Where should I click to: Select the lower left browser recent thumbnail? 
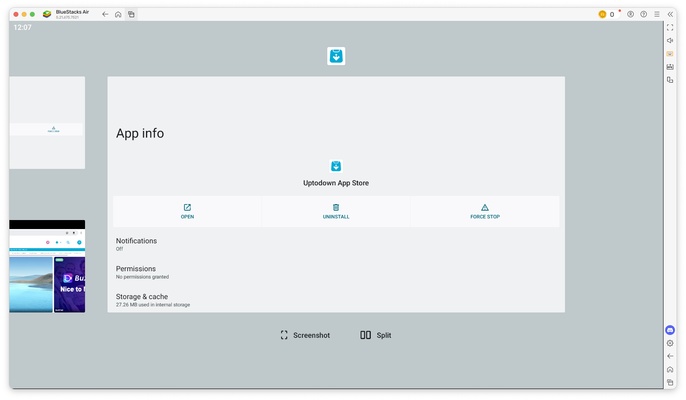click(x=47, y=266)
